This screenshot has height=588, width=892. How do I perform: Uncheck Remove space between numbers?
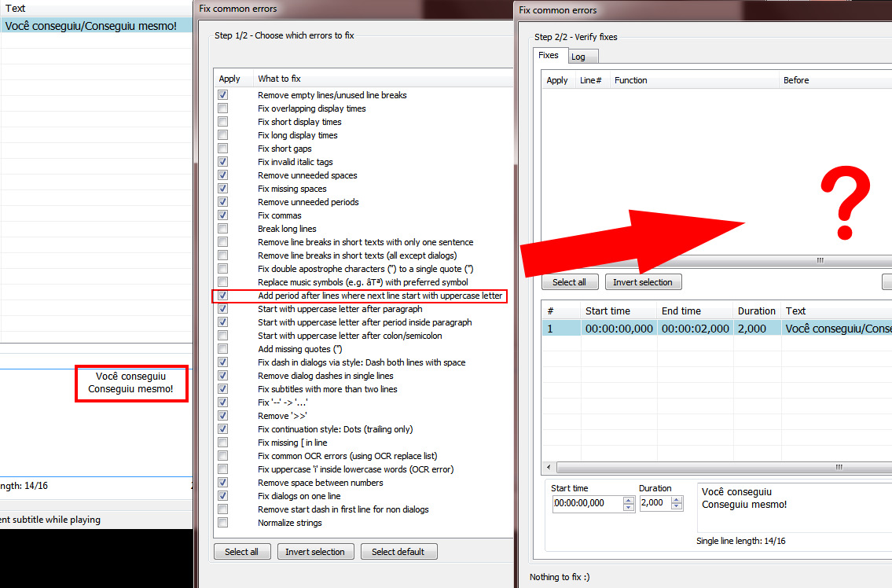click(x=223, y=483)
